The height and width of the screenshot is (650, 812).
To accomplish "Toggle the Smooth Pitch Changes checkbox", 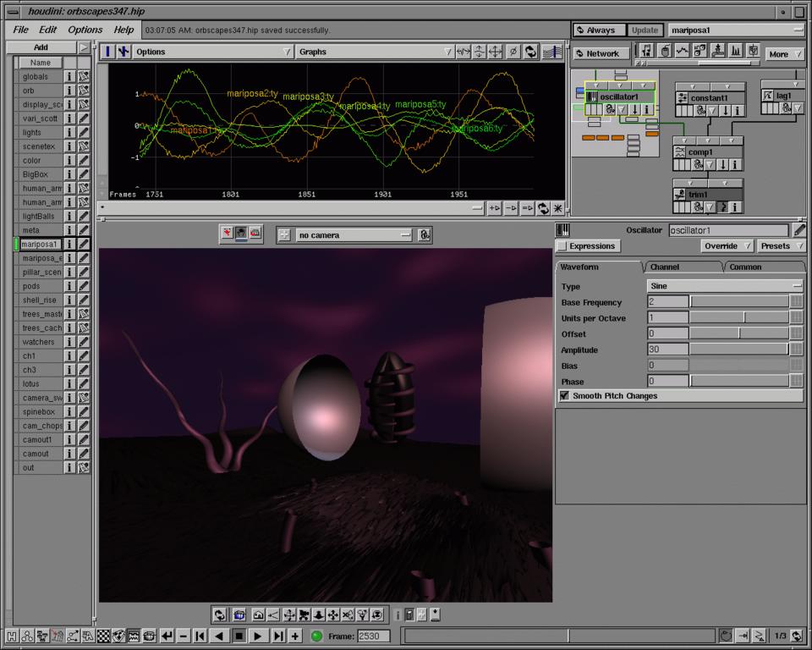I will [x=564, y=396].
